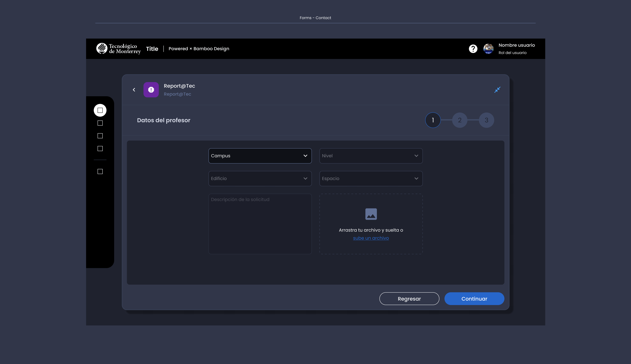631x364 pixels.
Task: Select the third square sidebar icon
Action: point(100,136)
